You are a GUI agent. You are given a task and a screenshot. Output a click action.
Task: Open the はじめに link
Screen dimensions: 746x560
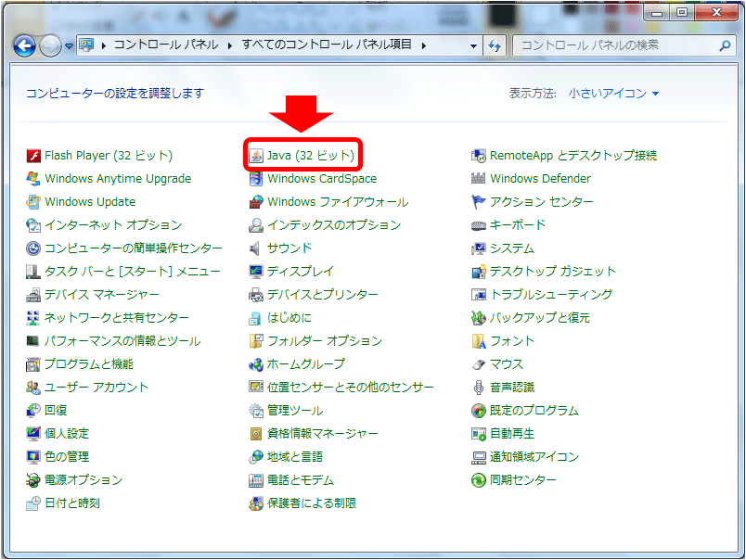point(289,318)
